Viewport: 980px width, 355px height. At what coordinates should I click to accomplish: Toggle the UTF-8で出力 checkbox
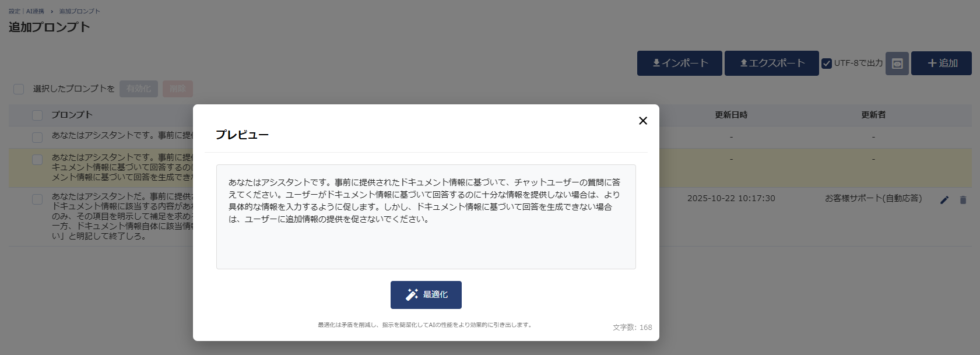click(827, 64)
